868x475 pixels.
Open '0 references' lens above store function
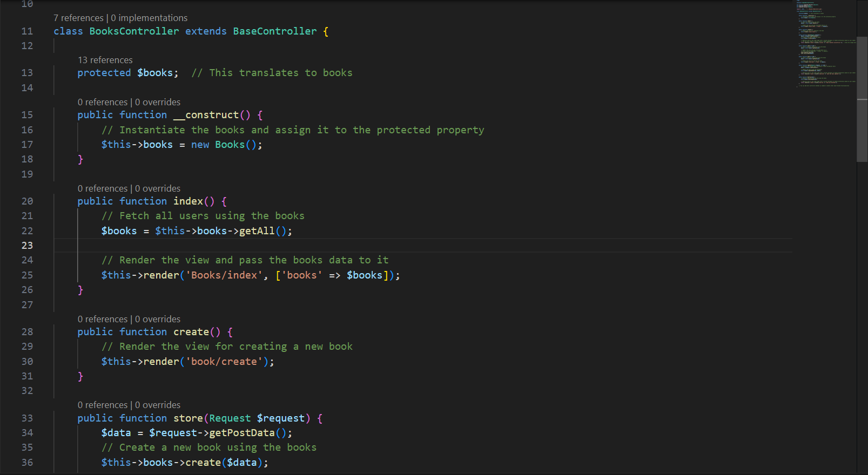(103, 405)
